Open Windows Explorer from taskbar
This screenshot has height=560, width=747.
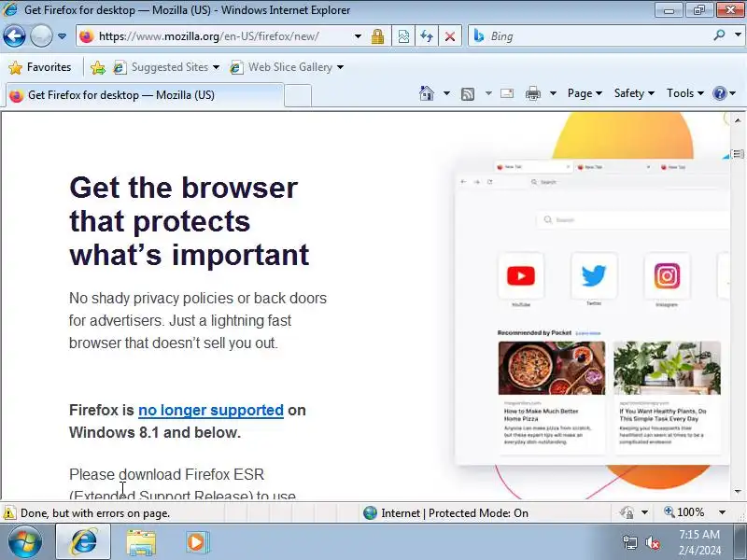(141, 542)
